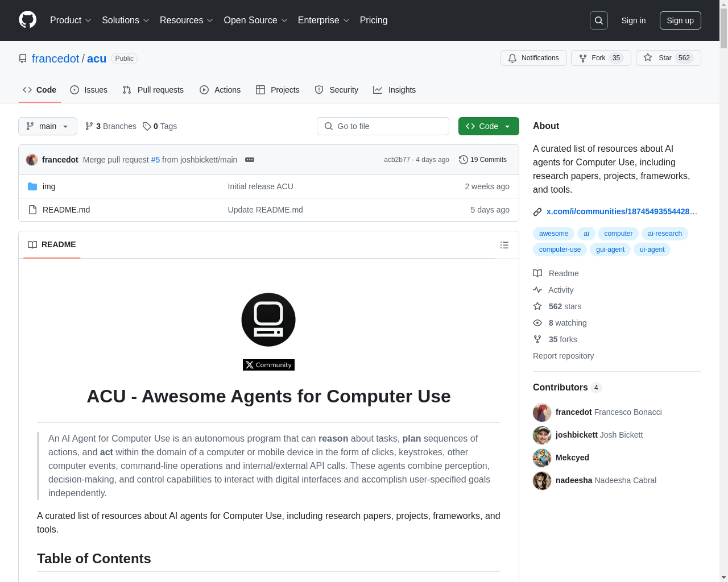Click Report repository
Viewport: 728px width, 582px height.
pyautogui.click(x=563, y=356)
